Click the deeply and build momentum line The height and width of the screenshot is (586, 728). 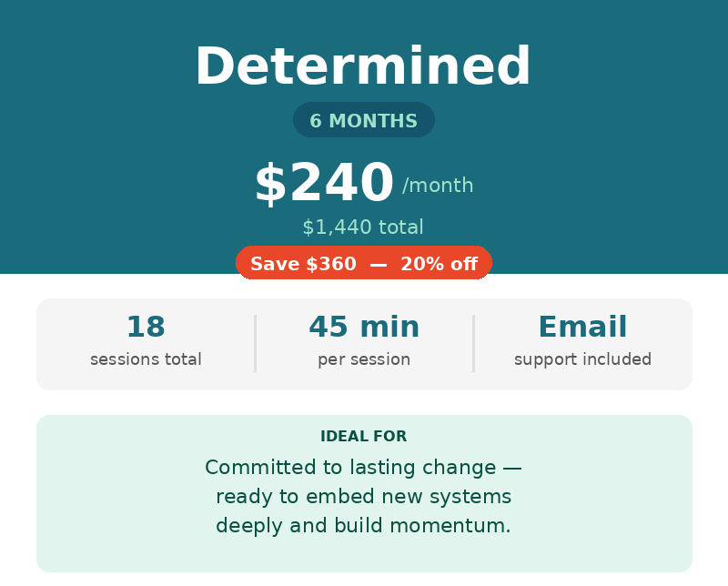click(363, 526)
